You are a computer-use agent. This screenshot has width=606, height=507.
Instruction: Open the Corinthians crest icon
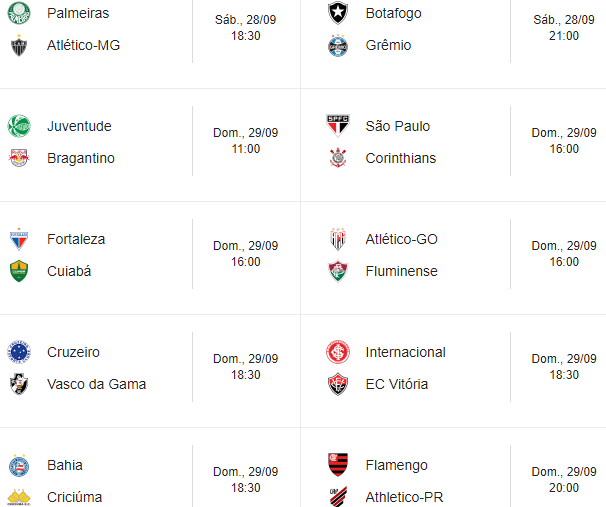338,158
